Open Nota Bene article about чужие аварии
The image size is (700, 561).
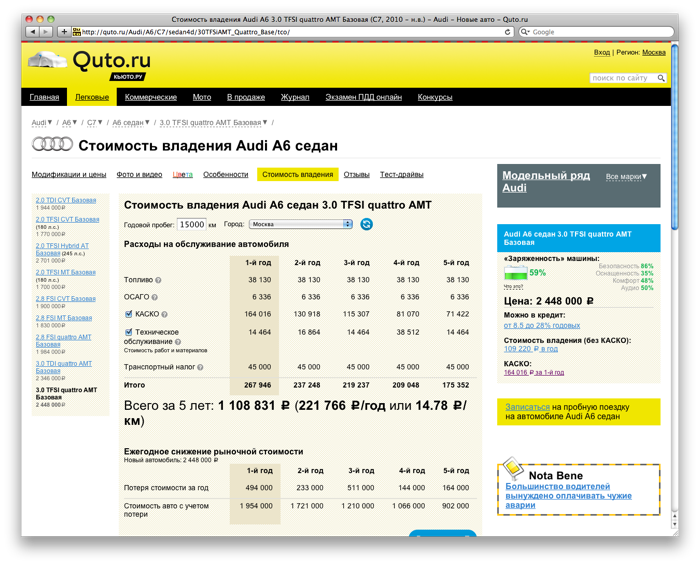(x=568, y=496)
